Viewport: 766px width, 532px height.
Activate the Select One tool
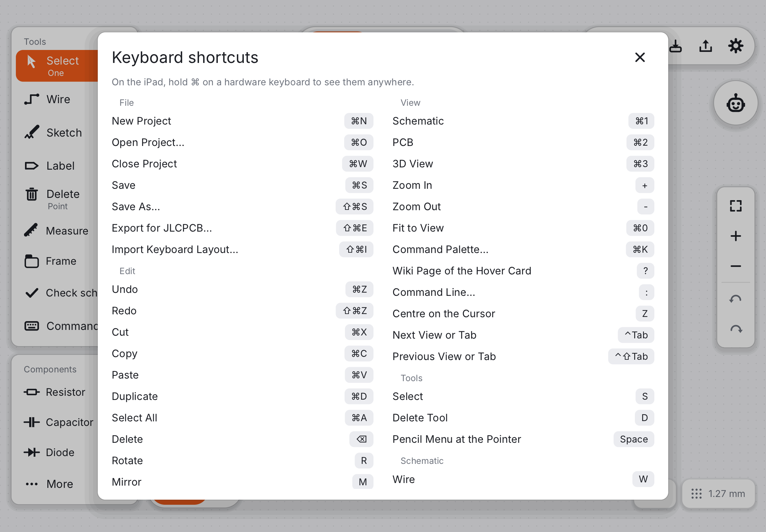(57, 66)
